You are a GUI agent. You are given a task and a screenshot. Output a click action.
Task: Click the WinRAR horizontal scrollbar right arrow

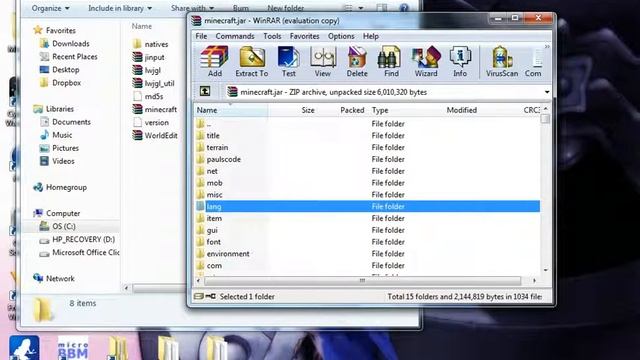534,280
